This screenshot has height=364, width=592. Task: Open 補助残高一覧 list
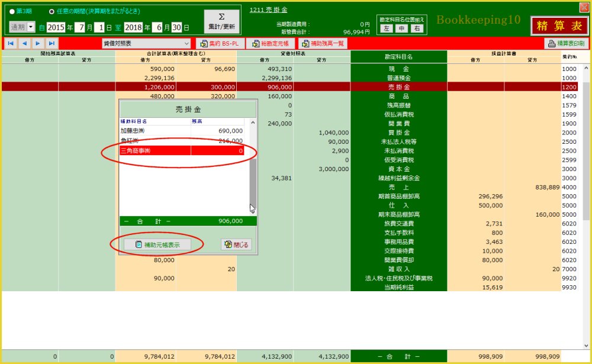(322, 43)
